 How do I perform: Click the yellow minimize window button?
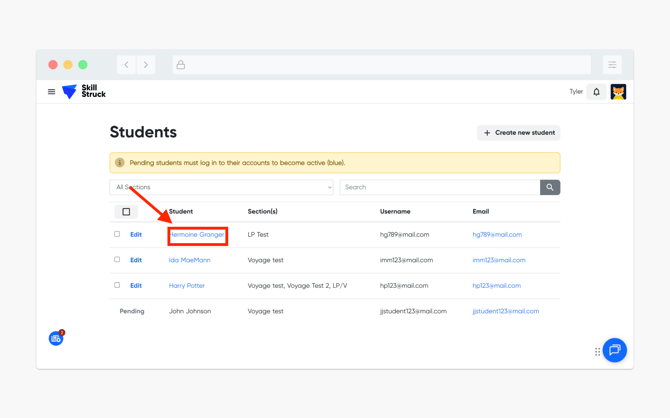coord(68,65)
